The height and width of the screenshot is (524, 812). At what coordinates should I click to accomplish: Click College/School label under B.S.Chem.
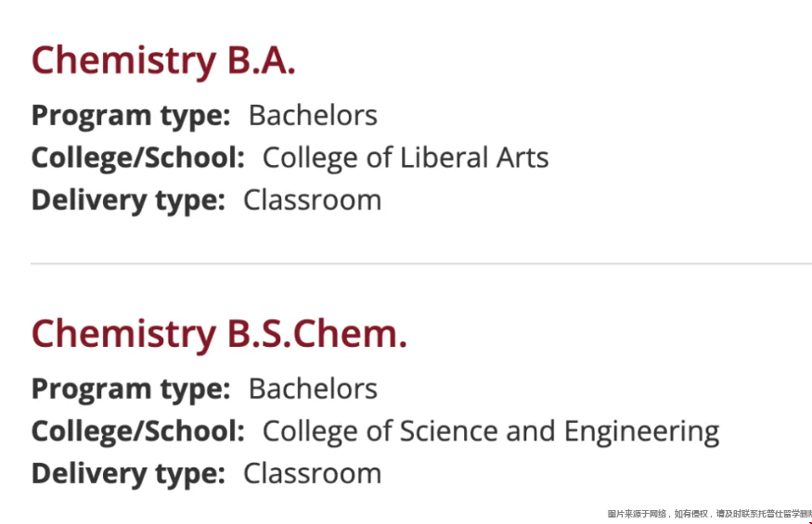coord(137,431)
